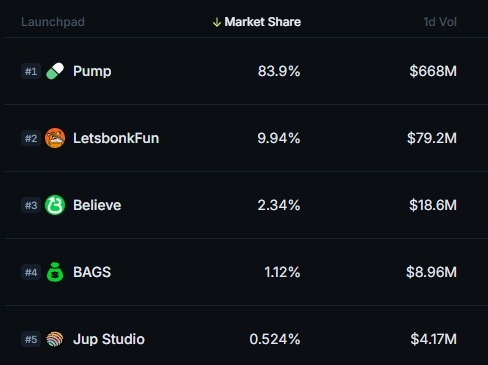Sort the table by 1d Vol column

[x=440, y=22]
